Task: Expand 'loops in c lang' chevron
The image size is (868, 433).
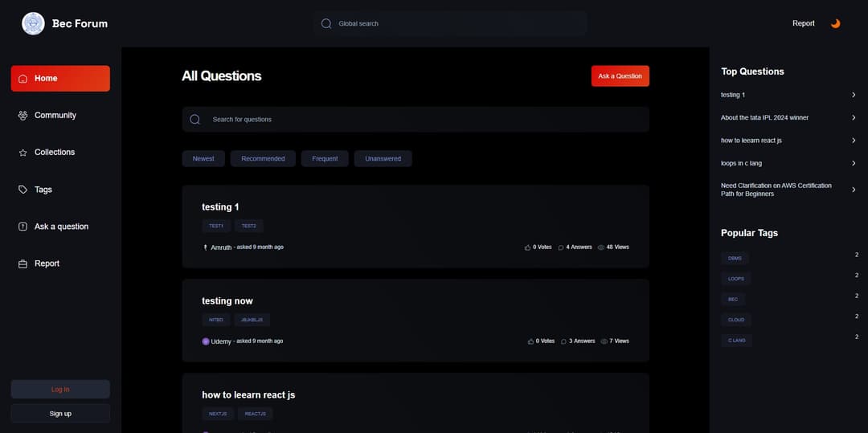Action: pos(854,164)
